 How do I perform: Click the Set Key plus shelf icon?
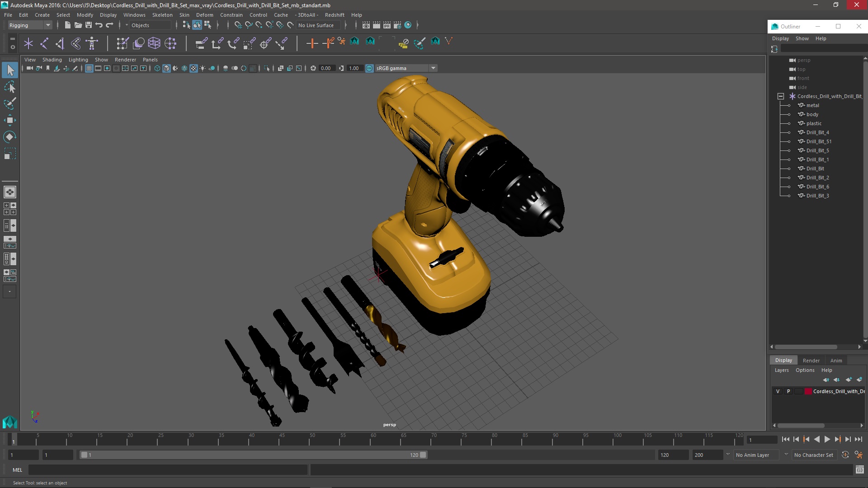pyautogui.click(x=312, y=43)
